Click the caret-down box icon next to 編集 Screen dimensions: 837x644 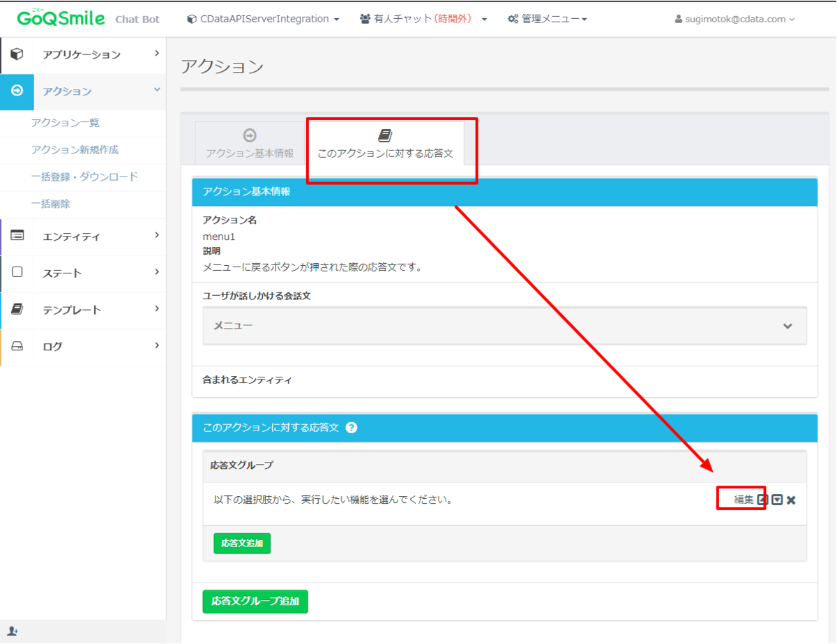[x=777, y=500]
